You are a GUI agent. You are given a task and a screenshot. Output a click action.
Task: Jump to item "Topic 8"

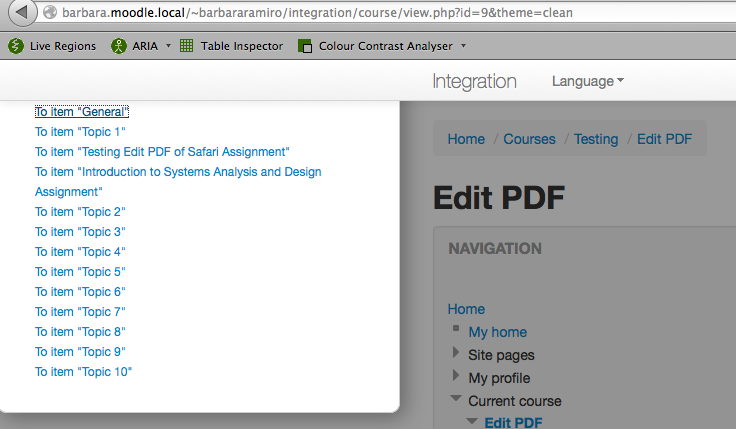tap(80, 332)
